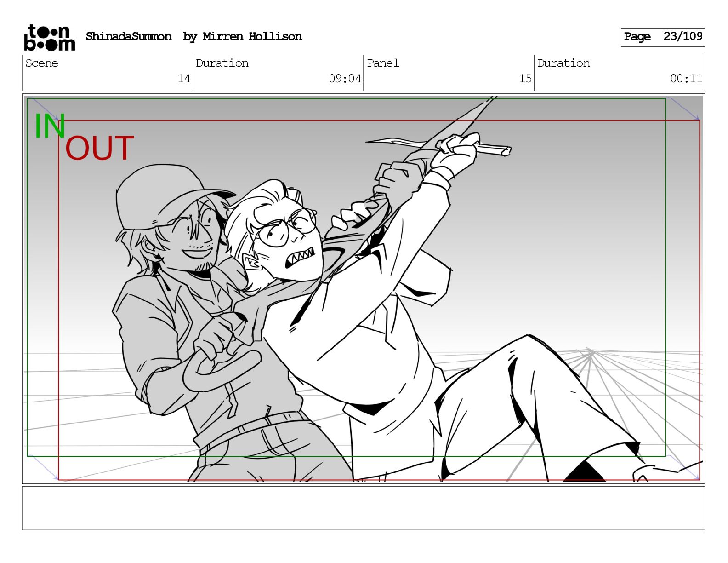
Task: Click the red 'OUT' camera frame label
Action: [x=100, y=148]
